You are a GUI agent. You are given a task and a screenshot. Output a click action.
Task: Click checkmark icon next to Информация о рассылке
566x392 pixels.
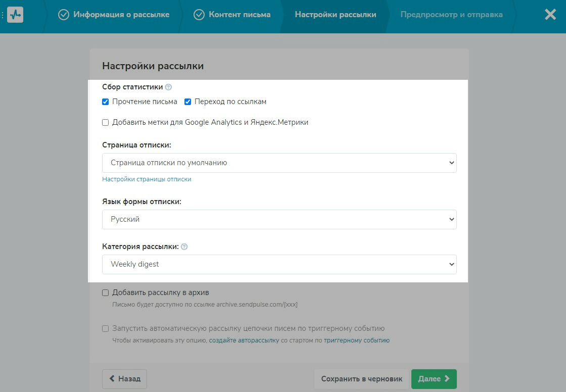[64, 15]
